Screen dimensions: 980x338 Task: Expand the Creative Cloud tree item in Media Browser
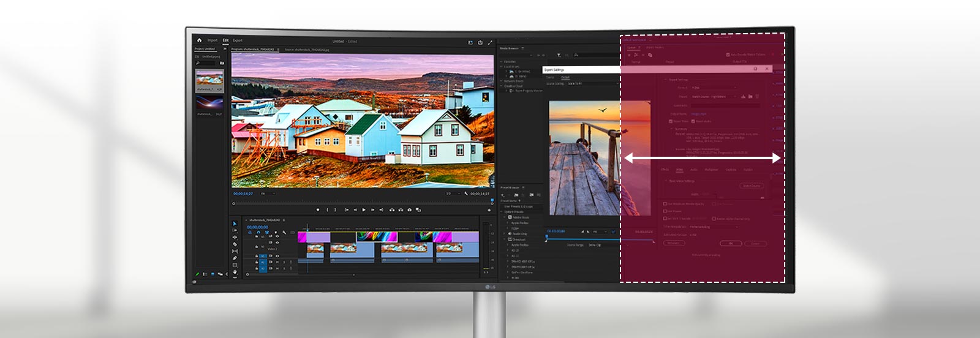(502, 86)
